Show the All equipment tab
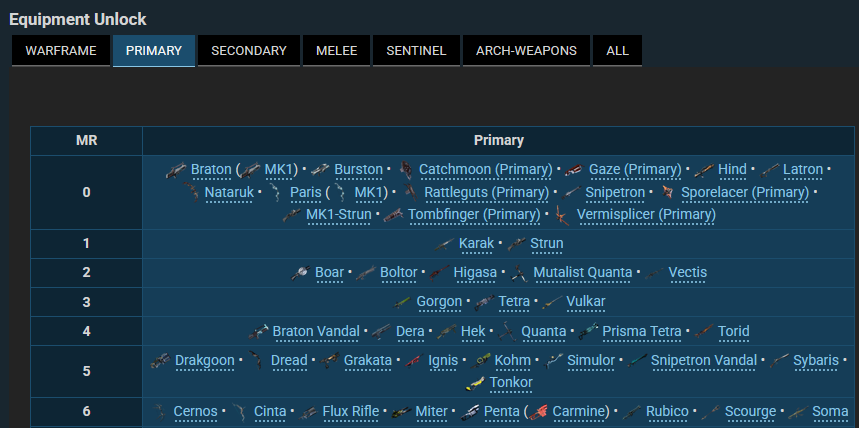 tap(617, 51)
